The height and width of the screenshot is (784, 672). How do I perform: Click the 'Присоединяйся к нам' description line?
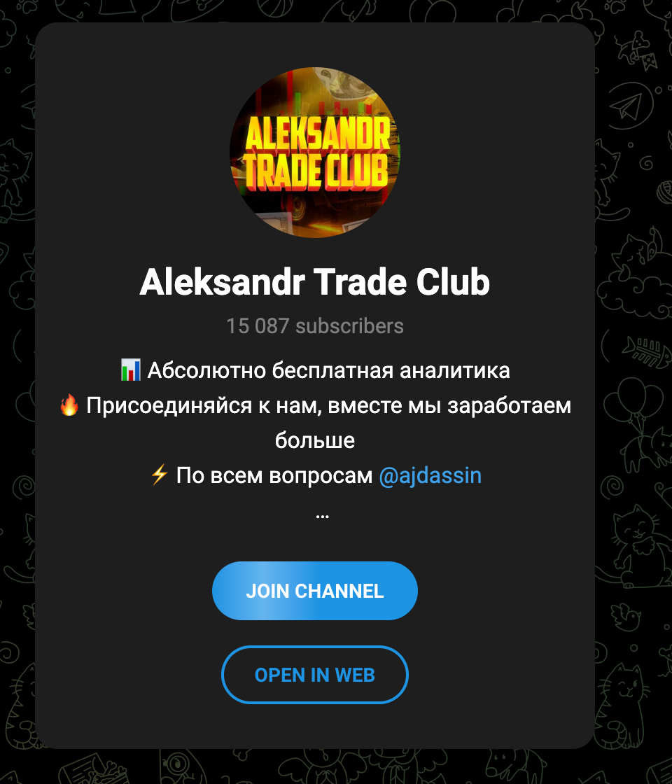328,405
